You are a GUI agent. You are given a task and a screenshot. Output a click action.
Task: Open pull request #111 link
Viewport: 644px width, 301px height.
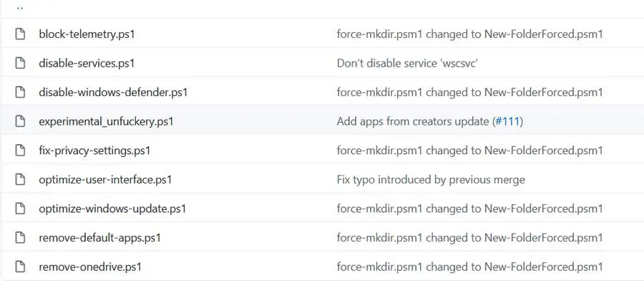pos(507,121)
